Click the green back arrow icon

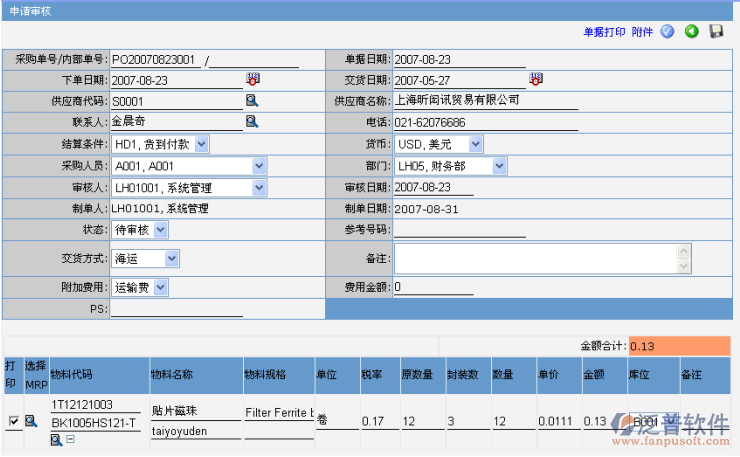tap(691, 32)
